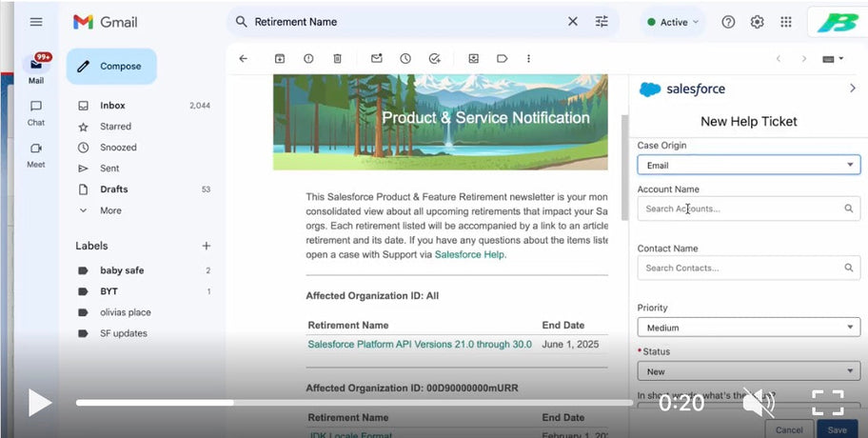The image size is (868, 438).
Task: Open the More options three-dot menu
Action: click(x=528, y=59)
